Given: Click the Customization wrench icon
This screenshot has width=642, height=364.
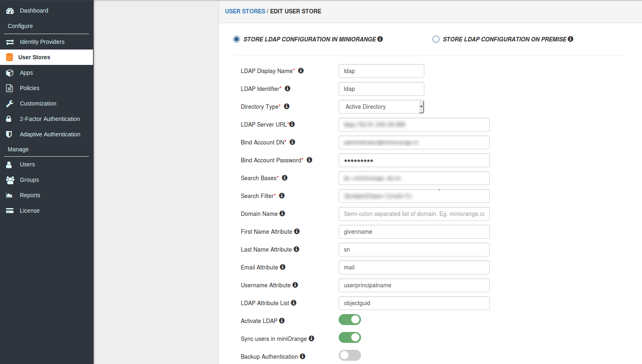Looking at the screenshot, I should [x=10, y=103].
